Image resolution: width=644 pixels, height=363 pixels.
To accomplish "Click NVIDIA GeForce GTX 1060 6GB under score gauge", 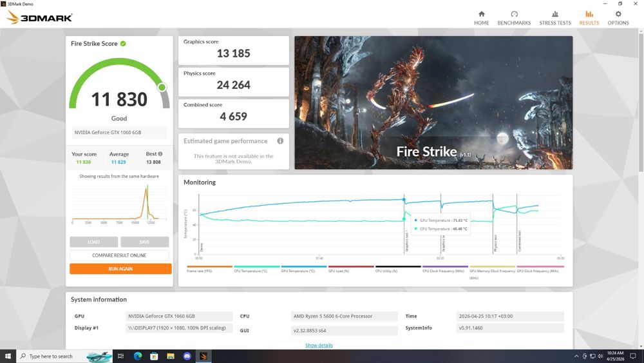I will (119, 132).
